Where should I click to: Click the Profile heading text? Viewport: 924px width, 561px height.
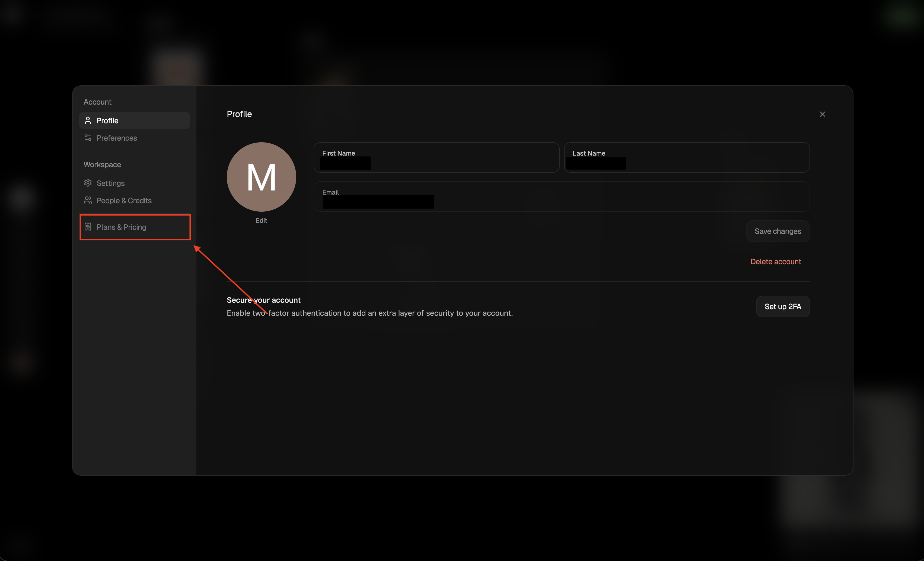pyautogui.click(x=239, y=114)
